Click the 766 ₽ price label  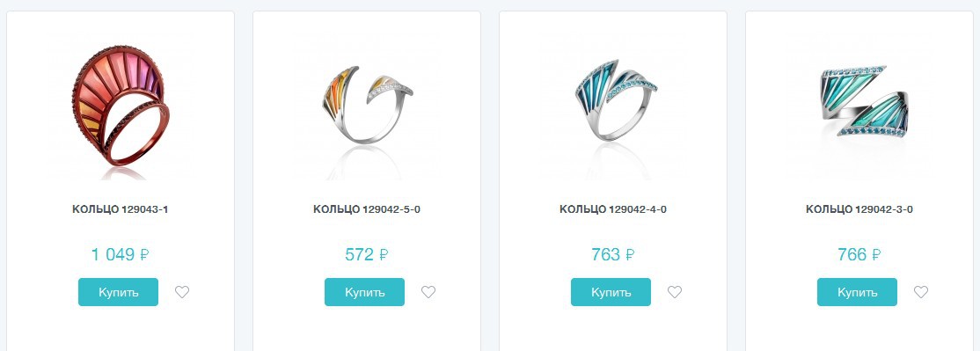859,255
